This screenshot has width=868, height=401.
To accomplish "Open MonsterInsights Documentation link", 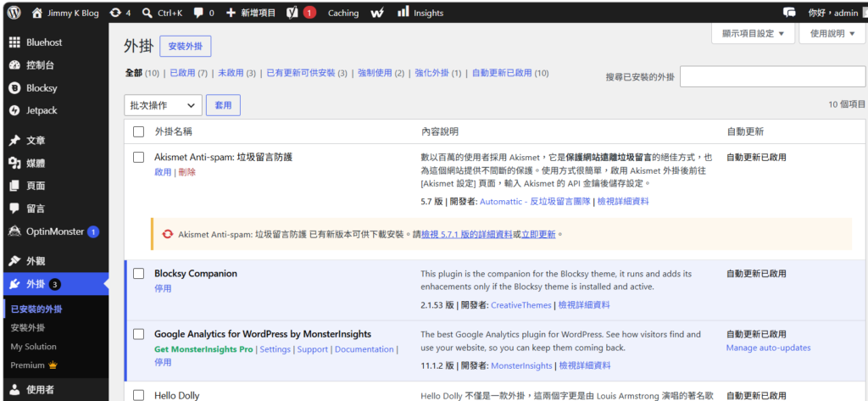I will point(364,349).
